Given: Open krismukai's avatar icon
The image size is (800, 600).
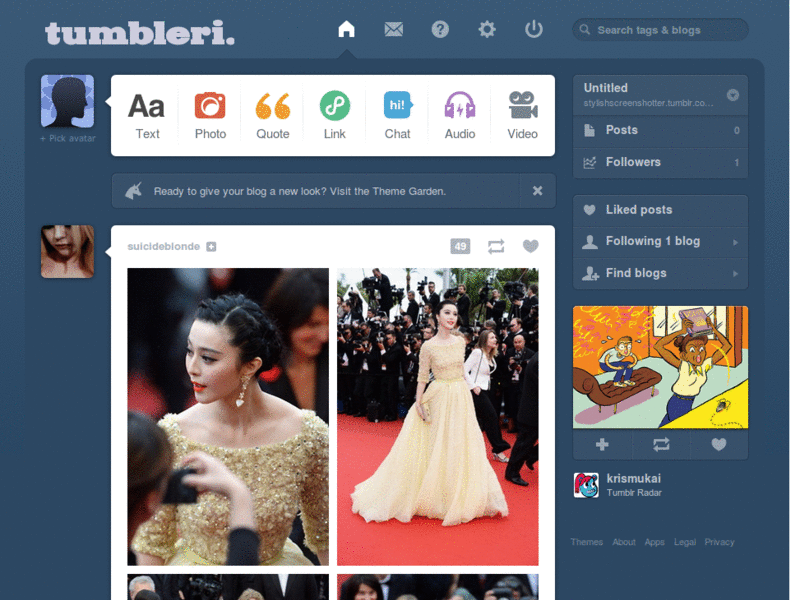Looking at the screenshot, I should click(586, 485).
